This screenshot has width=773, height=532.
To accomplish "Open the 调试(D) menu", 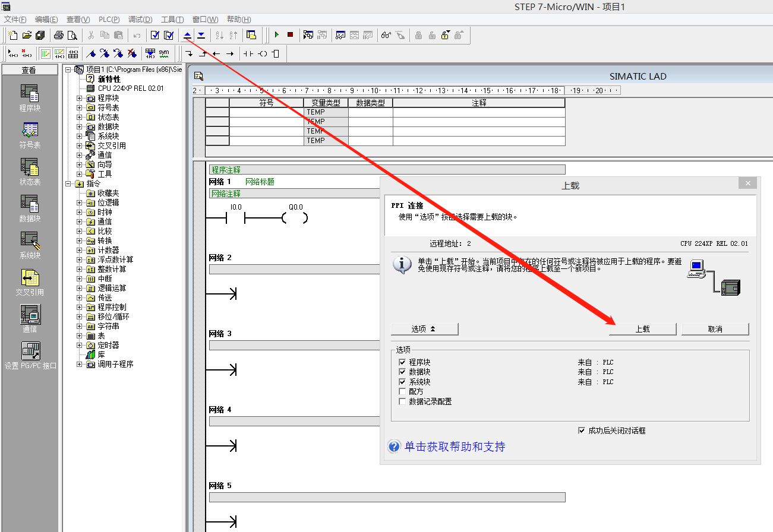I will click(x=140, y=20).
